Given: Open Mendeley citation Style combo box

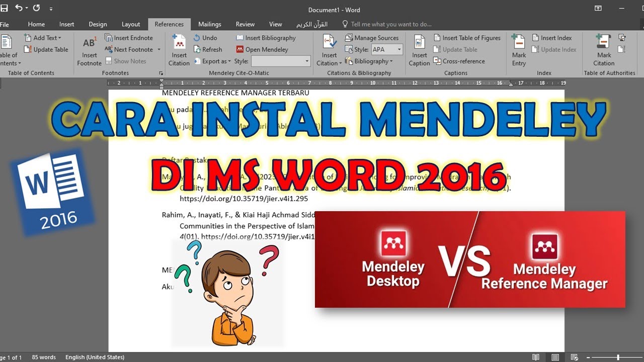Looking at the screenshot, I should [281, 61].
